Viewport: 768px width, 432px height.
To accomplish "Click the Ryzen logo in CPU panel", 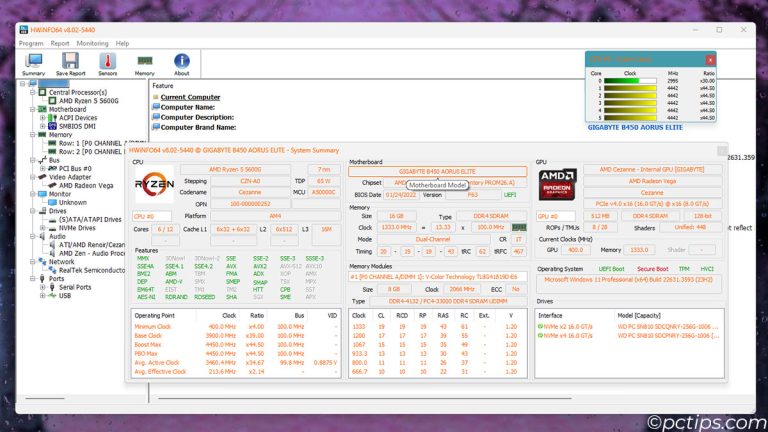I will 153,185.
